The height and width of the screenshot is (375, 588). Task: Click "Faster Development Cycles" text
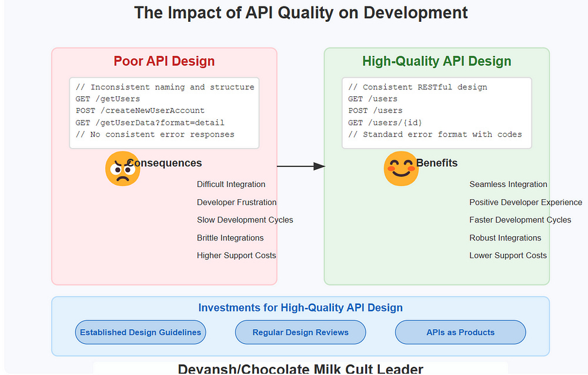[x=520, y=220]
